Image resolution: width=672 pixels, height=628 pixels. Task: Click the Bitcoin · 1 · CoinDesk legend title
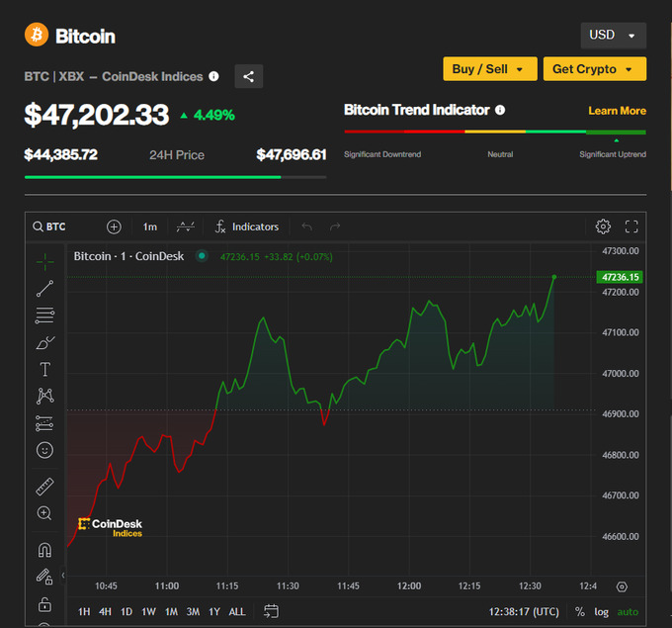(x=128, y=256)
